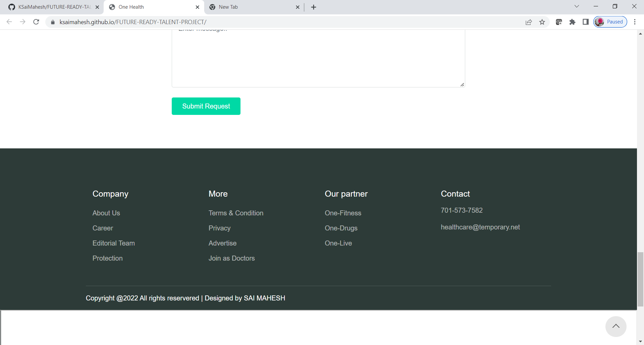Viewport: 644px width, 345px height.
Task: Follow the Join as Doctors link
Action: [232, 258]
